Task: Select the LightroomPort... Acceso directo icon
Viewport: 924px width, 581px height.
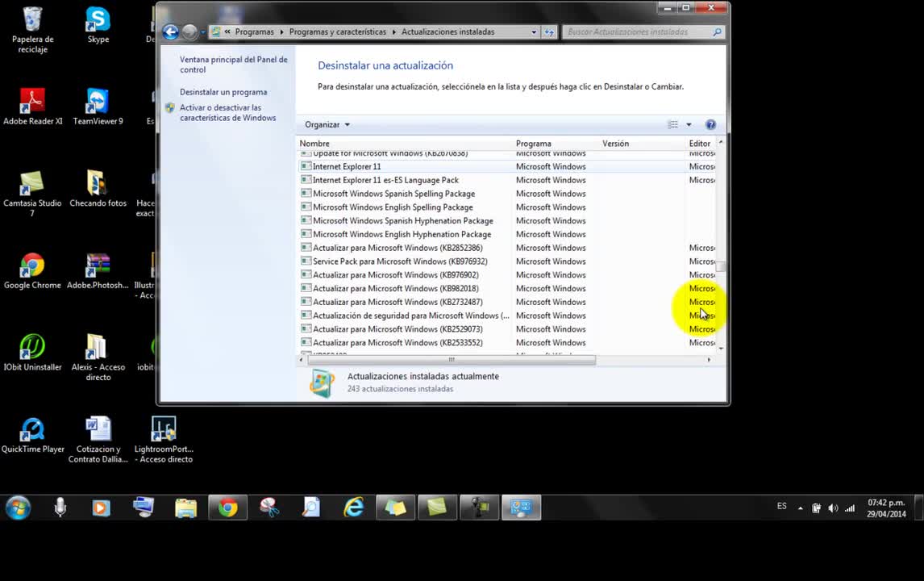Action: (x=164, y=440)
